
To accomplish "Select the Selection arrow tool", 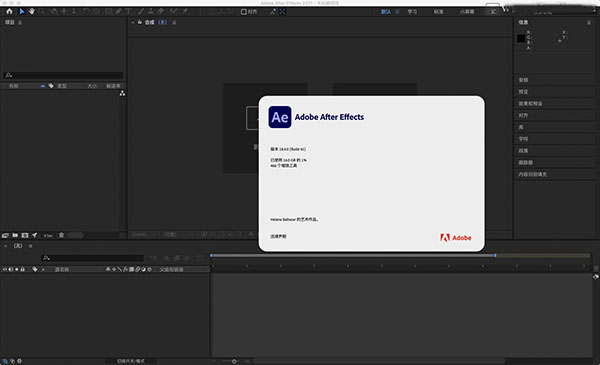I will (22, 11).
